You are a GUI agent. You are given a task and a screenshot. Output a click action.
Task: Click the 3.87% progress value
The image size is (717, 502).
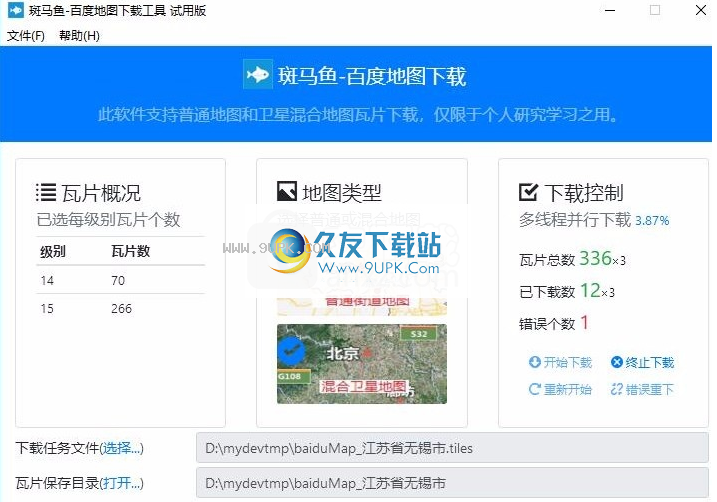click(x=652, y=221)
